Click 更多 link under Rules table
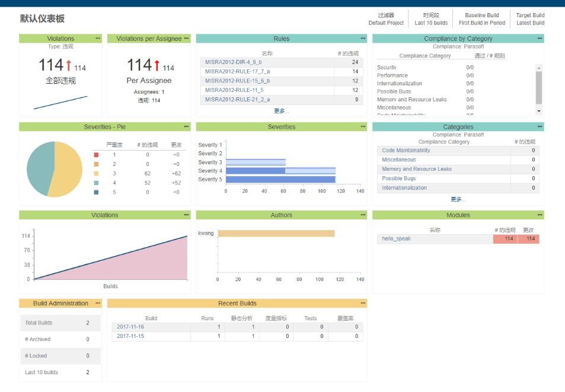Image resolution: width=565 pixels, height=392 pixels. pos(281,111)
